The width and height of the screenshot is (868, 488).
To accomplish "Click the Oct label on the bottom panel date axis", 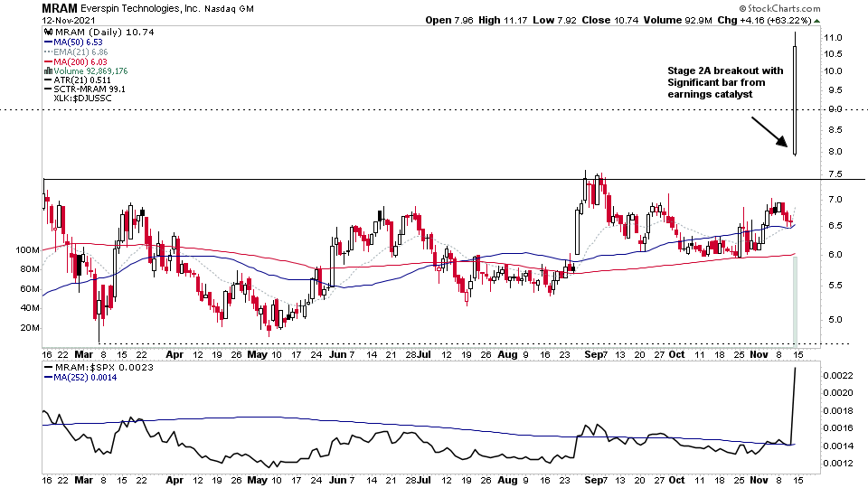I will 676,480.
